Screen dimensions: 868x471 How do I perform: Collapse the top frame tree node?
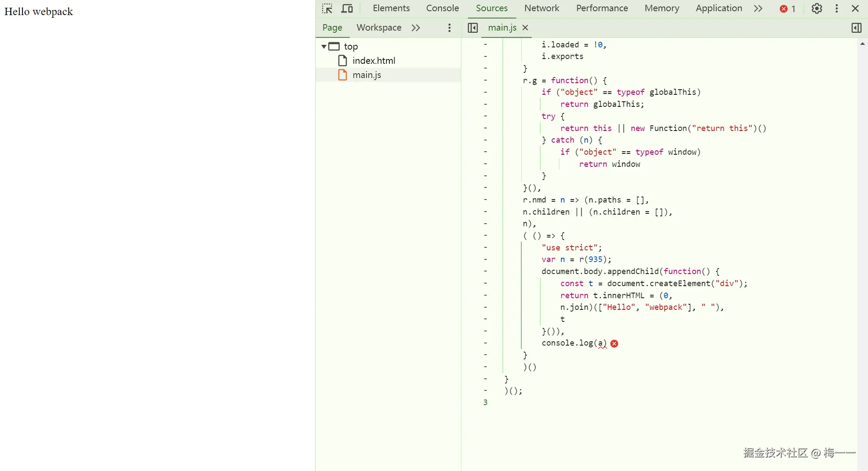point(324,46)
